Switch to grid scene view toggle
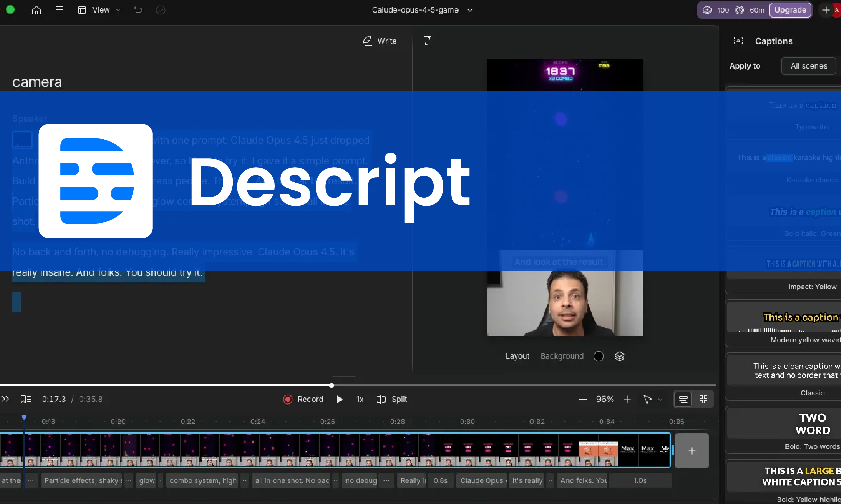841x504 pixels. pyautogui.click(x=703, y=399)
